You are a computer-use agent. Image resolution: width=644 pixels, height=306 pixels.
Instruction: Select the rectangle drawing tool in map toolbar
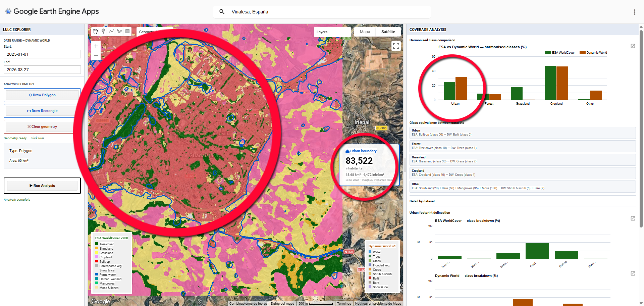pos(127,32)
